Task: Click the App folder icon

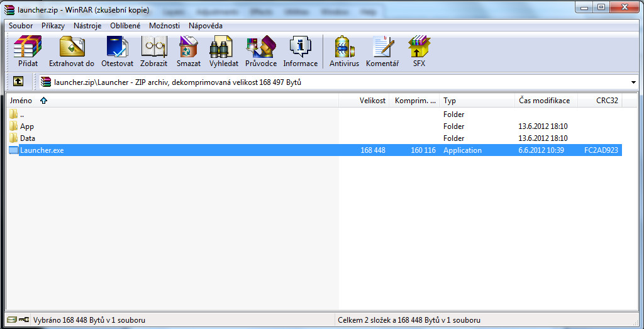Action: (x=14, y=126)
